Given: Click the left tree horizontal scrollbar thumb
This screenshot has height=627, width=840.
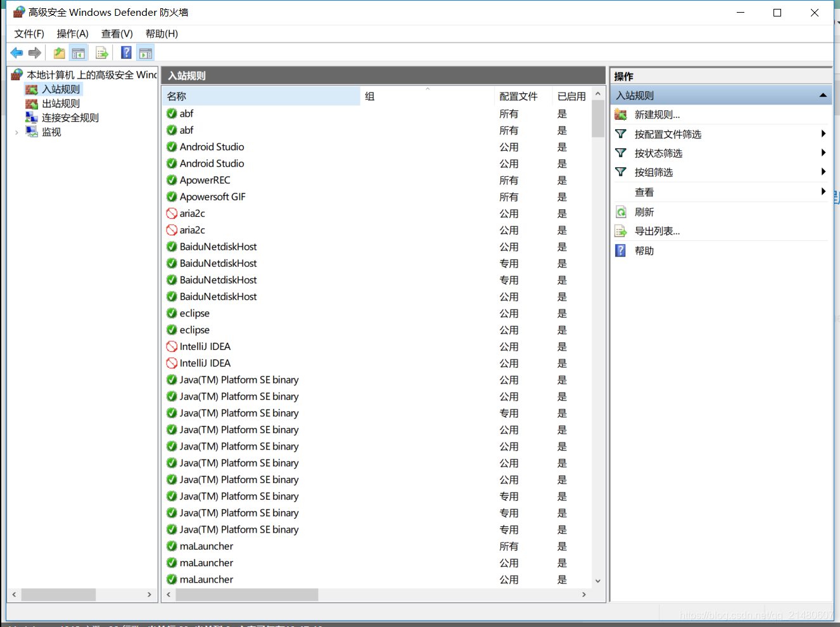Looking at the screenshot, I should coord(58,595).
